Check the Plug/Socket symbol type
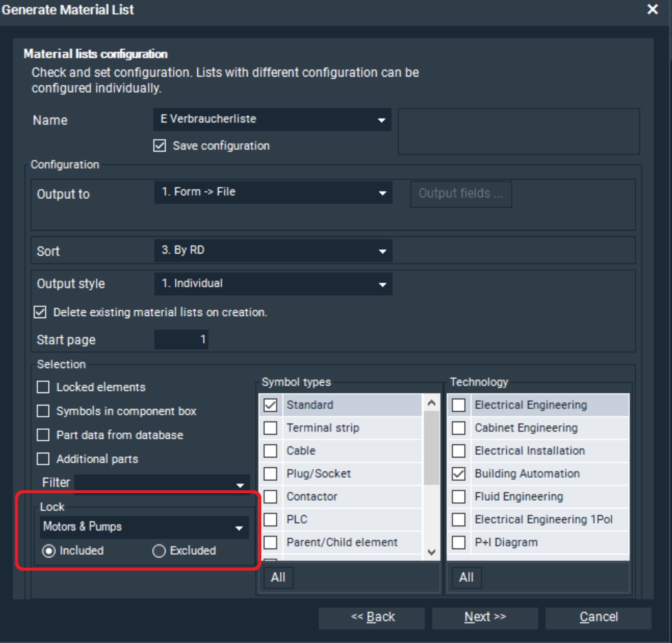The image size is (672, 643). tap(270, 474)
